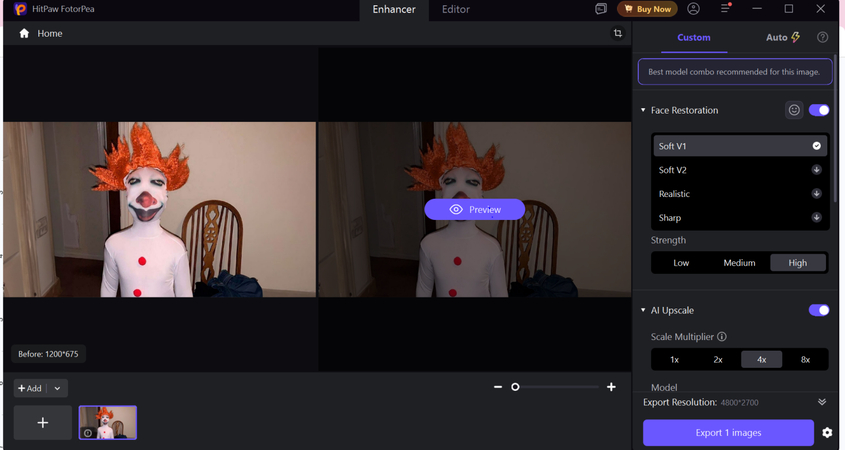Open the crop tool icon
The width and height of the screenshot is (845, 450).
click(618, 33)
